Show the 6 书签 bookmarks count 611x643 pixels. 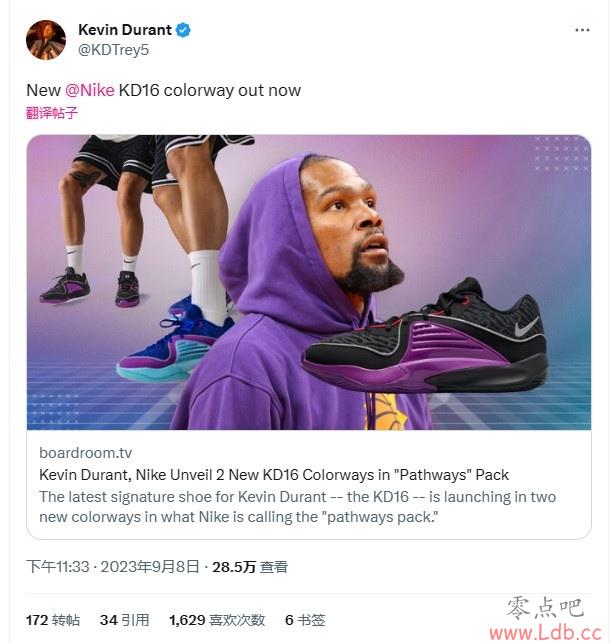pos(305,620)
